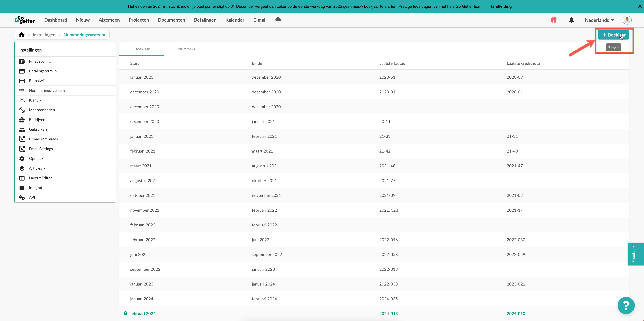
Task: Open Integraties settings
Action: click(38, 188)
